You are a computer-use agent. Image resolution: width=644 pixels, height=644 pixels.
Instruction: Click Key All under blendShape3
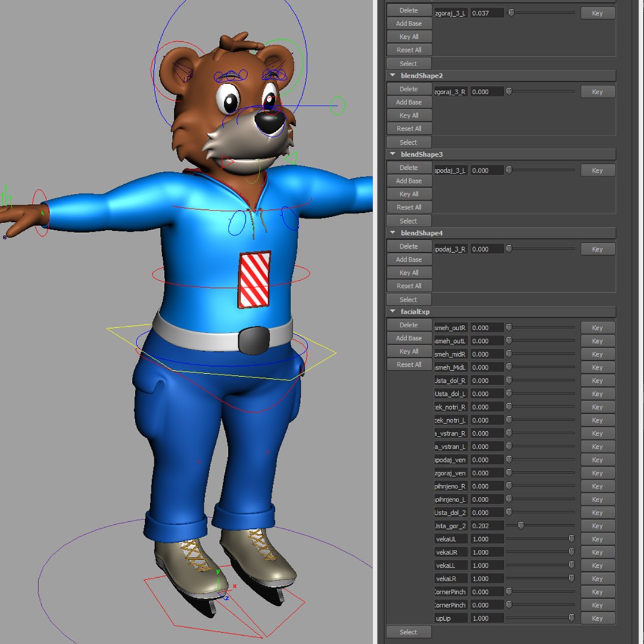(409, 194)
